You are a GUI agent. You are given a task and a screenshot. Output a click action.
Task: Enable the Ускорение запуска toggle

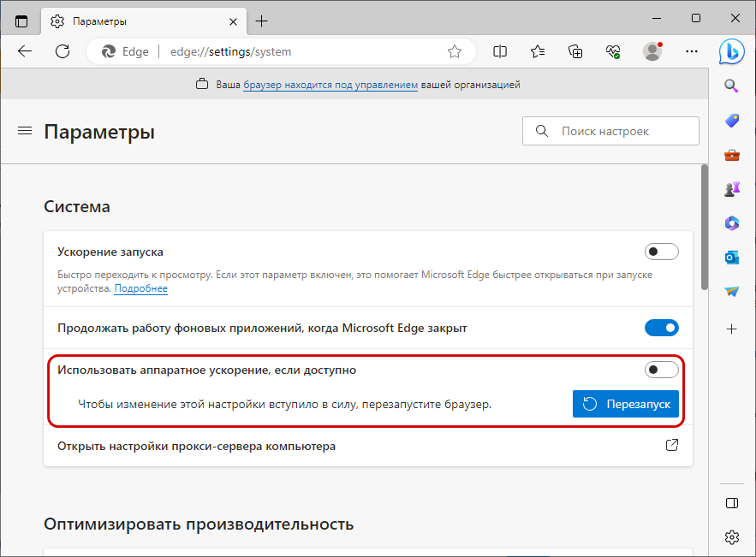pos(662,252)
